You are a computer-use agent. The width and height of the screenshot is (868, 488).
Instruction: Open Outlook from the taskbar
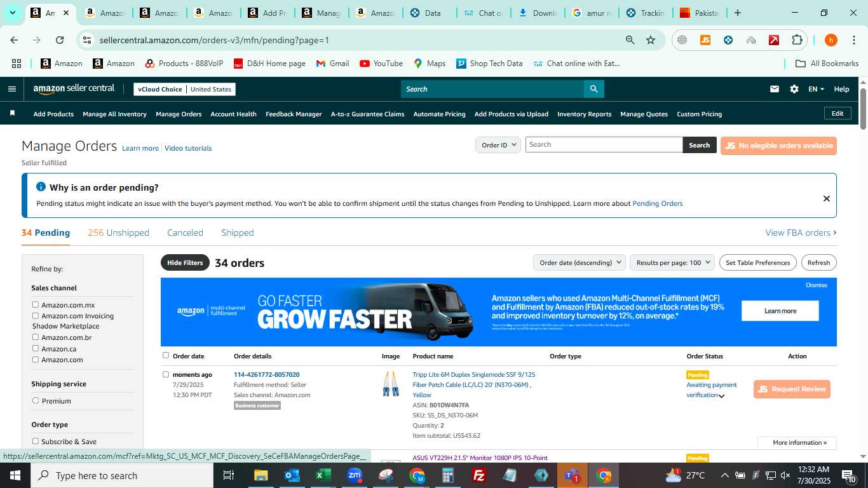click(x=292, y=475)
